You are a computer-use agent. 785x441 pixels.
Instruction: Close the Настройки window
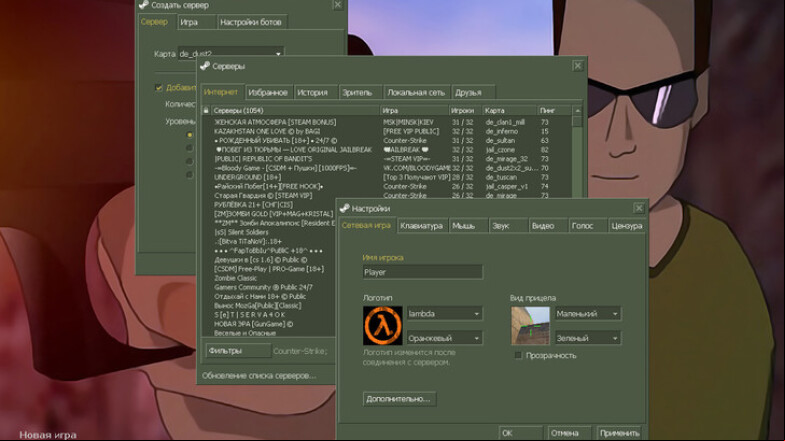coord(639,208)
